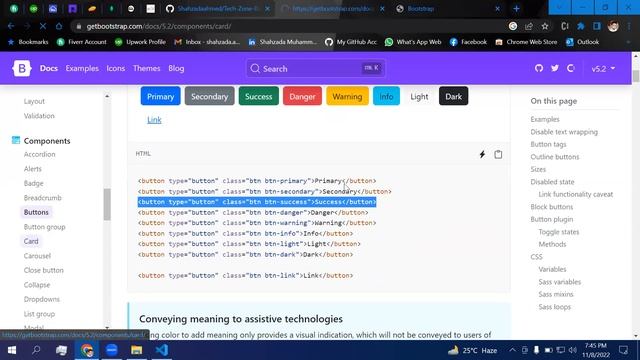Open the volume icon in the system tray
640x360 pixels.
[x=573, y=350]
